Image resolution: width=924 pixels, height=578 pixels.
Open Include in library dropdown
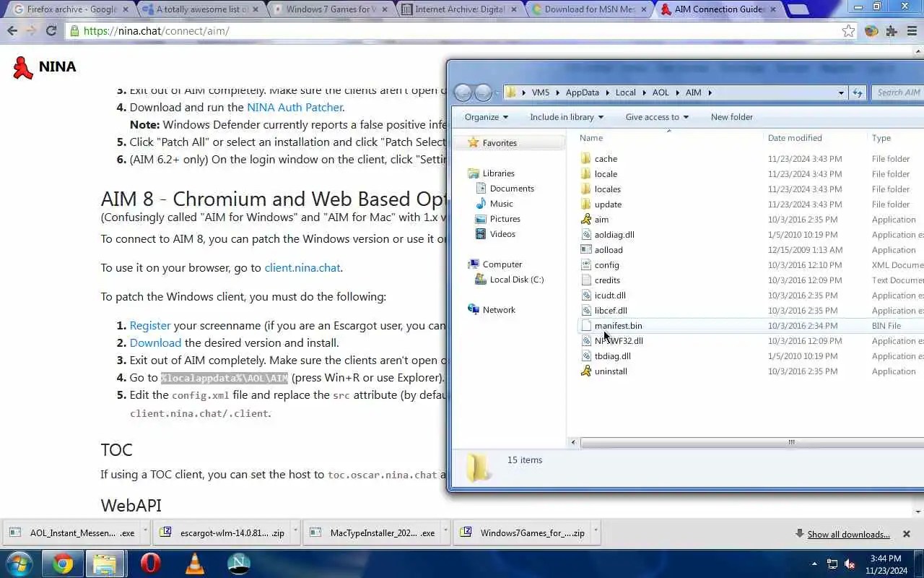pos(567,117)
